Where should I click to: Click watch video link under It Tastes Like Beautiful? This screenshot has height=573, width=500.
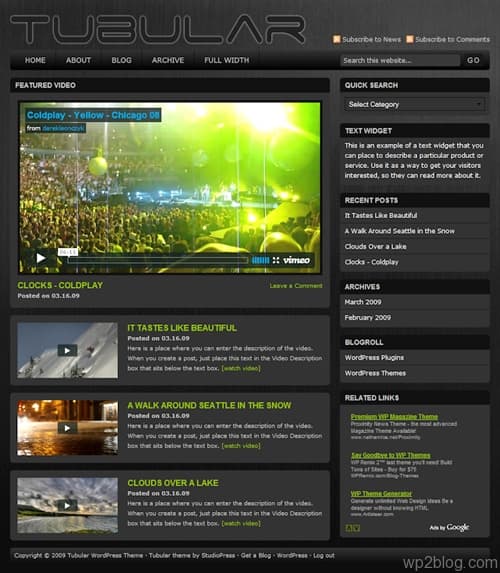241,368
